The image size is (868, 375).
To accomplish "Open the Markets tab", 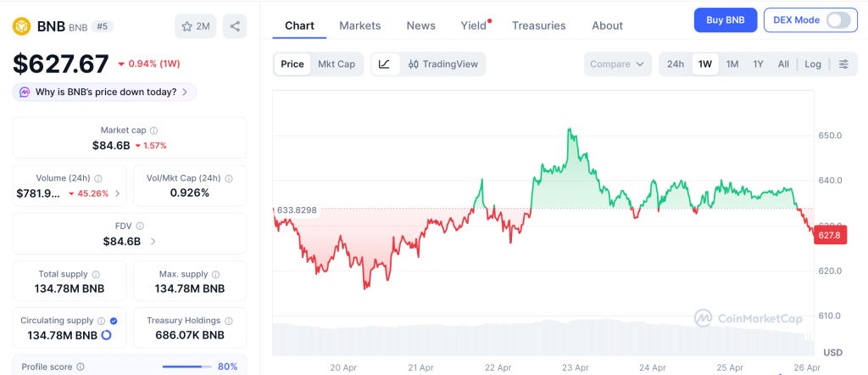I will 359,25.
